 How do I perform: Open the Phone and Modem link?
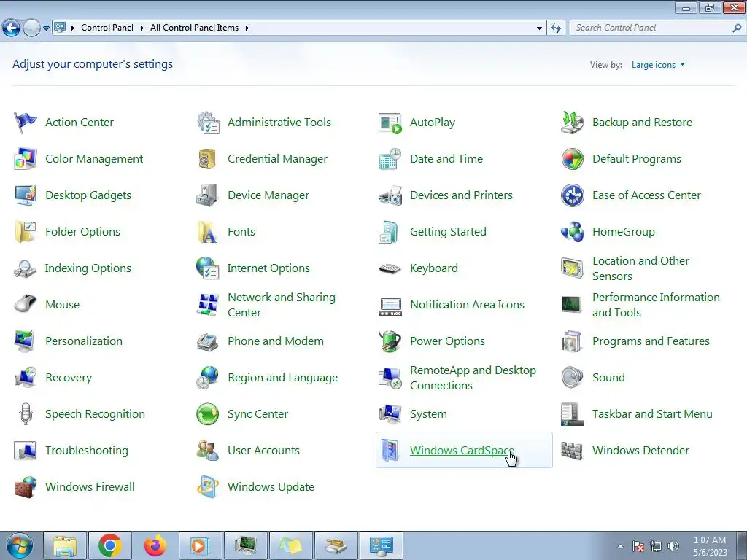click(x=275, y=341)
